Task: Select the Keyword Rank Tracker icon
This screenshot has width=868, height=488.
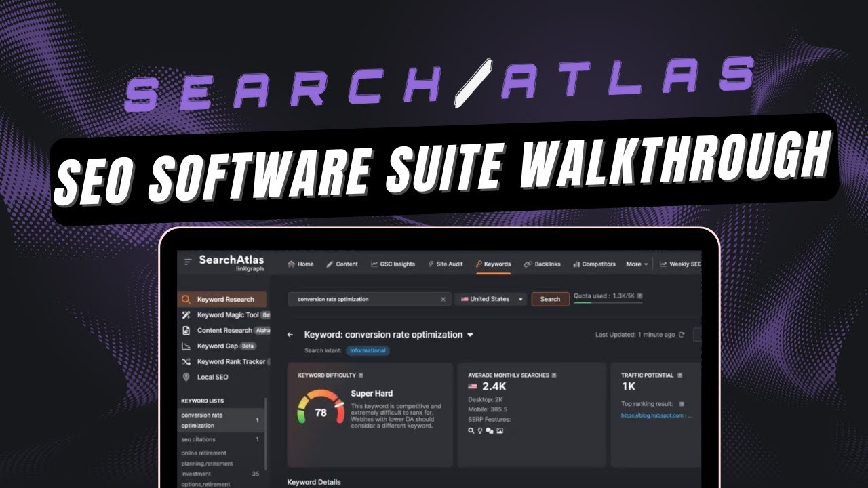Action: point(185,361)
